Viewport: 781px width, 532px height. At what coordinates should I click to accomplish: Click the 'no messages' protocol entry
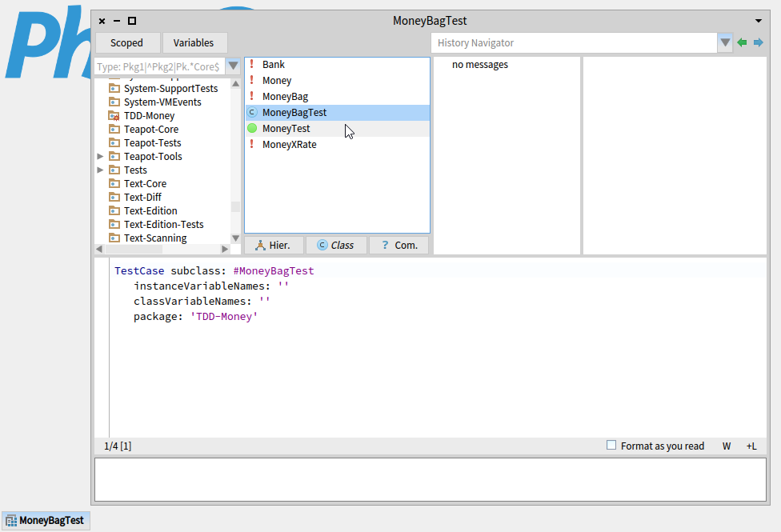479,64
